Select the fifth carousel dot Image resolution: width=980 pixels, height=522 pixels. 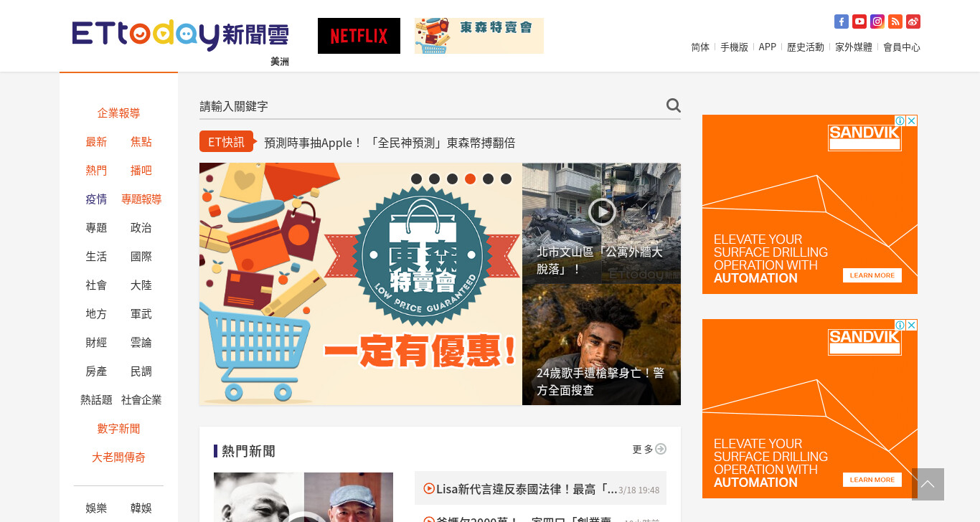click(x=488, y=179)
